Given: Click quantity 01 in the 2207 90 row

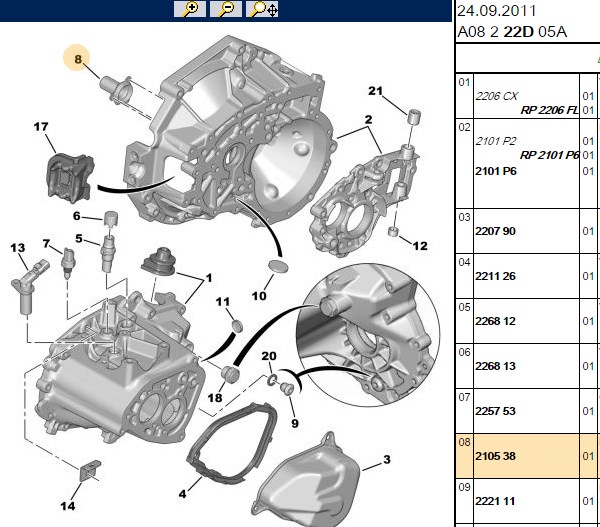Looking at the screenshot, I should point(588,231).
